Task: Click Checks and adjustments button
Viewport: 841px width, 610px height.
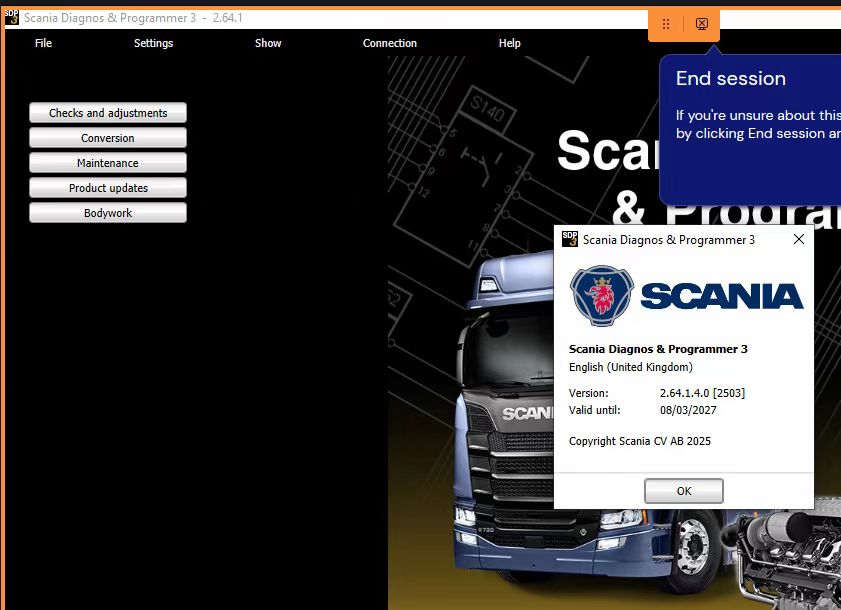Action: (108, 113)
